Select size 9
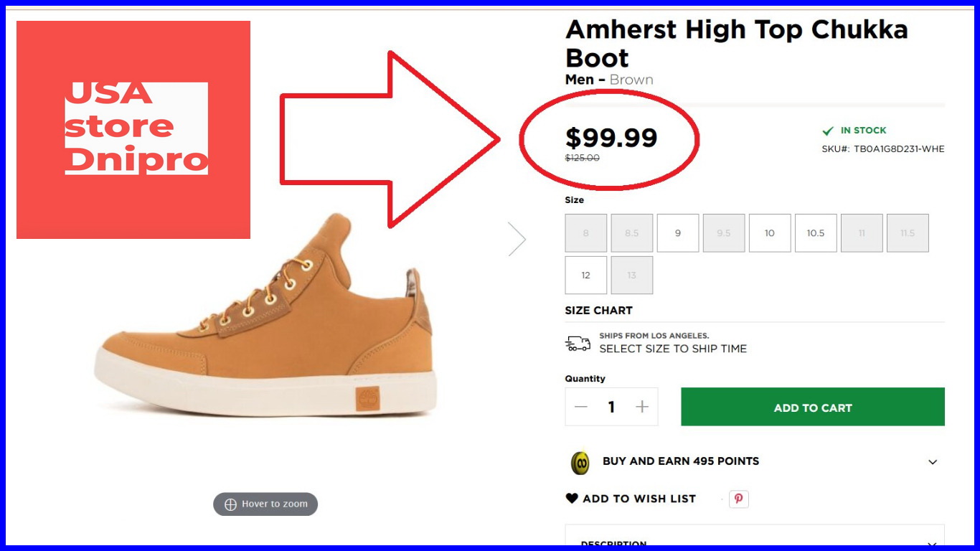980x551 pixels. 678,233
